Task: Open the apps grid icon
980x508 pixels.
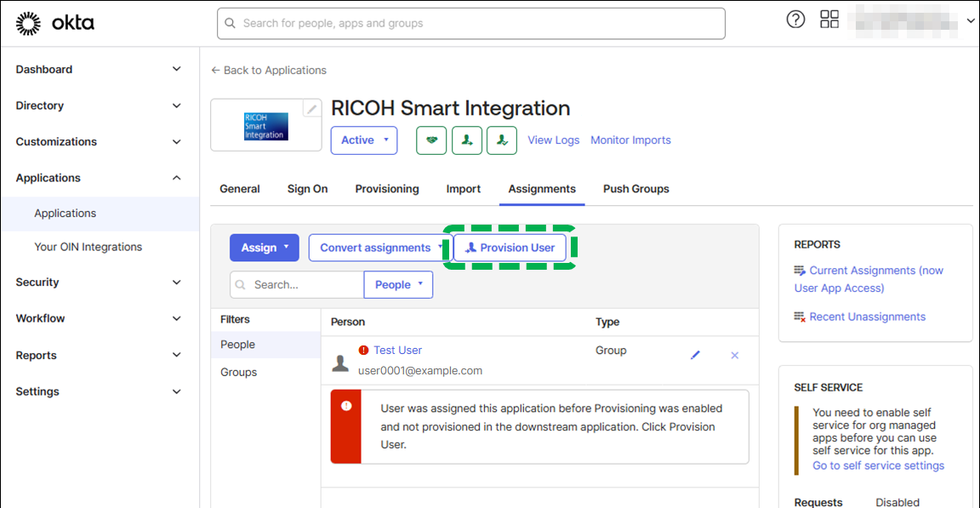Action: point(829,20)
